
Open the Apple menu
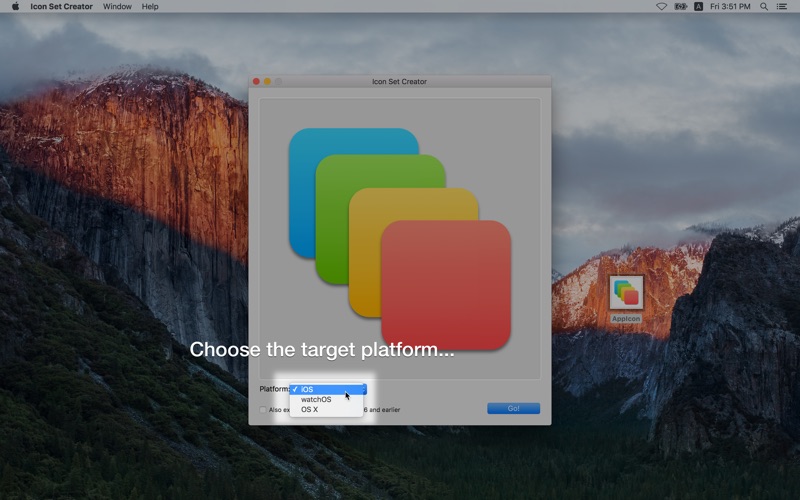(x=15, y=6)
